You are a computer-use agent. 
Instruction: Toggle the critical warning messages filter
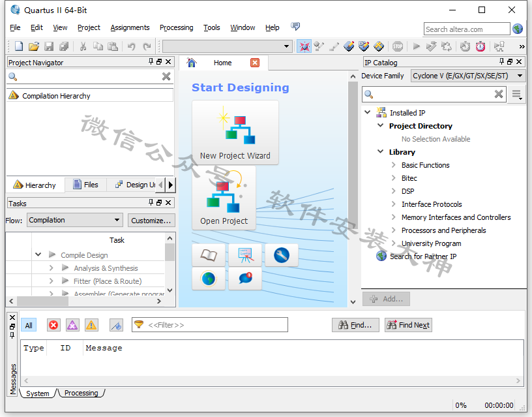(72, 326)
